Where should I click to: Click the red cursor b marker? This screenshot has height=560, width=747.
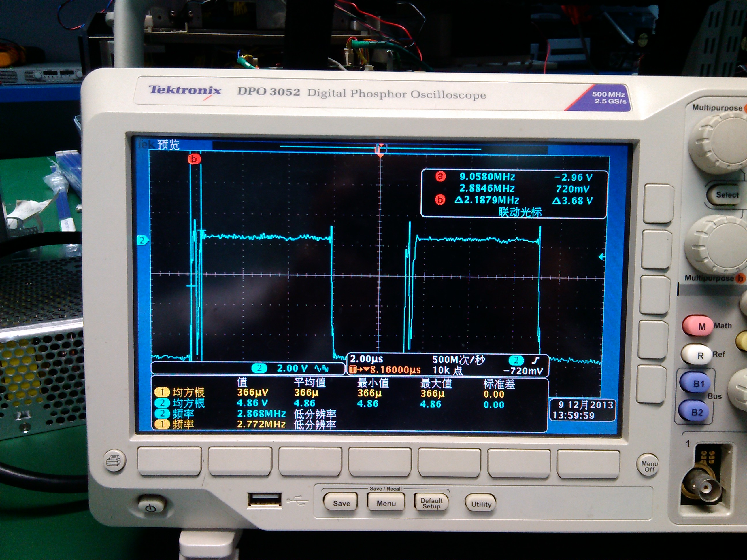pos(194,159)
